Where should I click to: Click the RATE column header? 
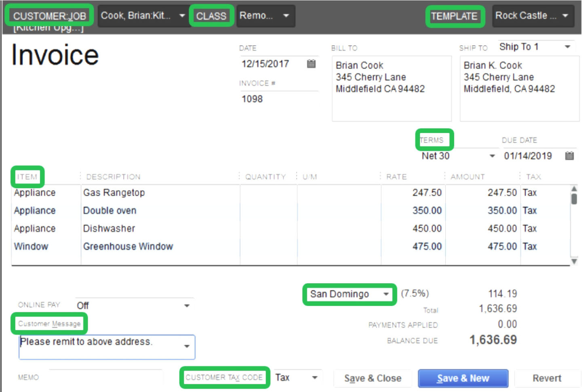point(396,177)
